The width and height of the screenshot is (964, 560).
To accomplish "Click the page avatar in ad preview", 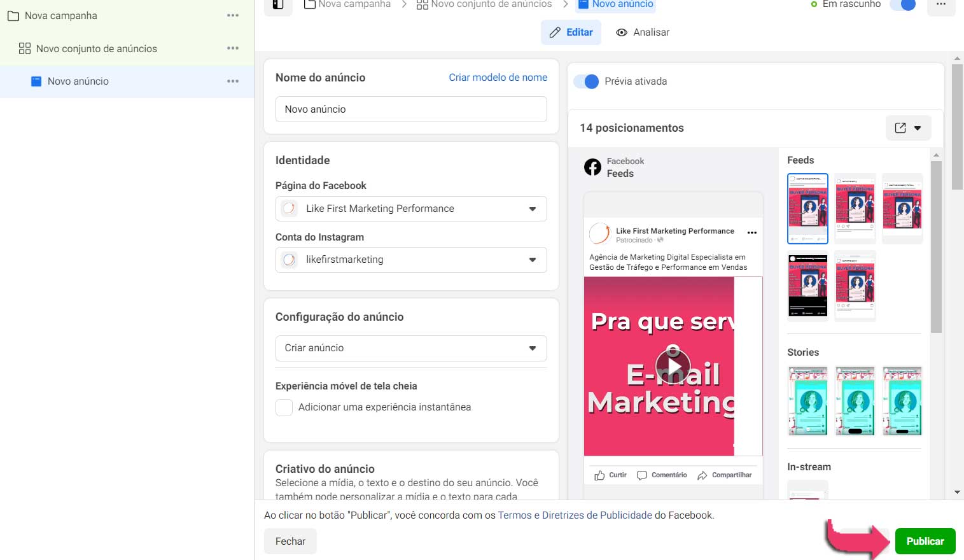I will pyautogui.click(x=599, y=234).
